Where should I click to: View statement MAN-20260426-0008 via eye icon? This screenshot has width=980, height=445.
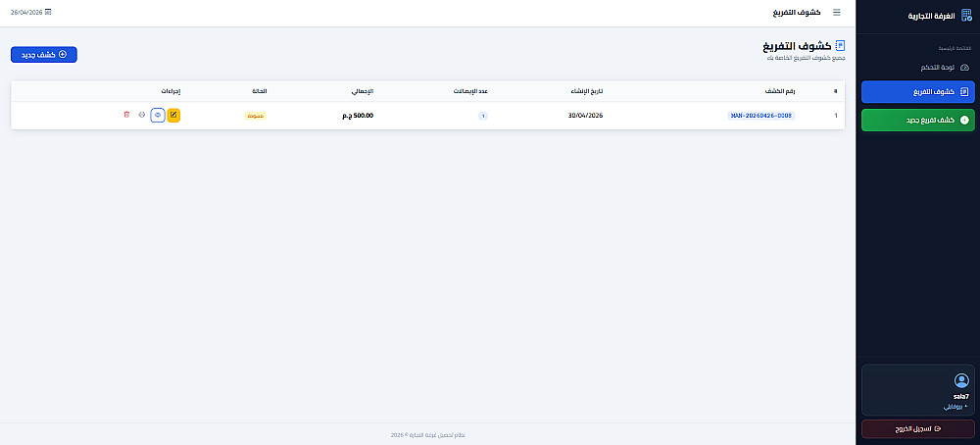[158, 116]
